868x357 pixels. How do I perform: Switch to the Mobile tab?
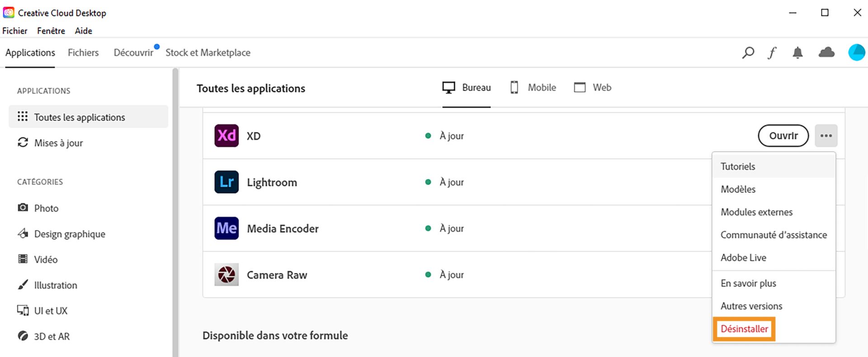[533, 88]
